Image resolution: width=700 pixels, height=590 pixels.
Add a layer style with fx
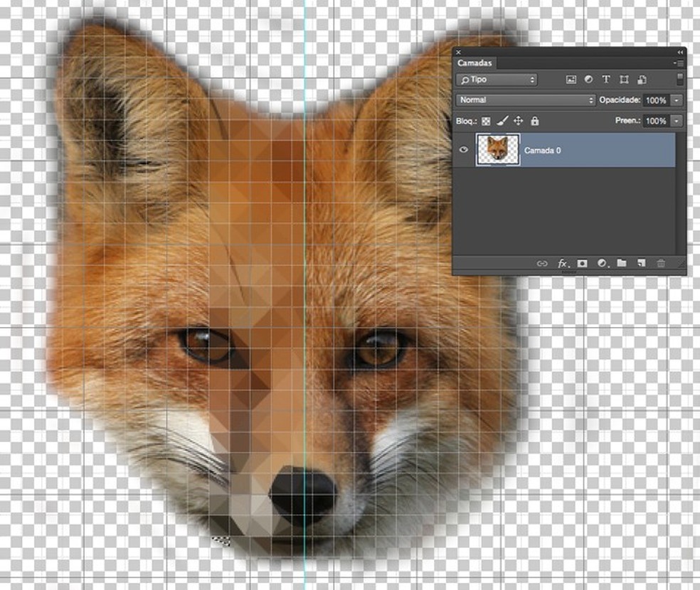click(x=563, y=264)
